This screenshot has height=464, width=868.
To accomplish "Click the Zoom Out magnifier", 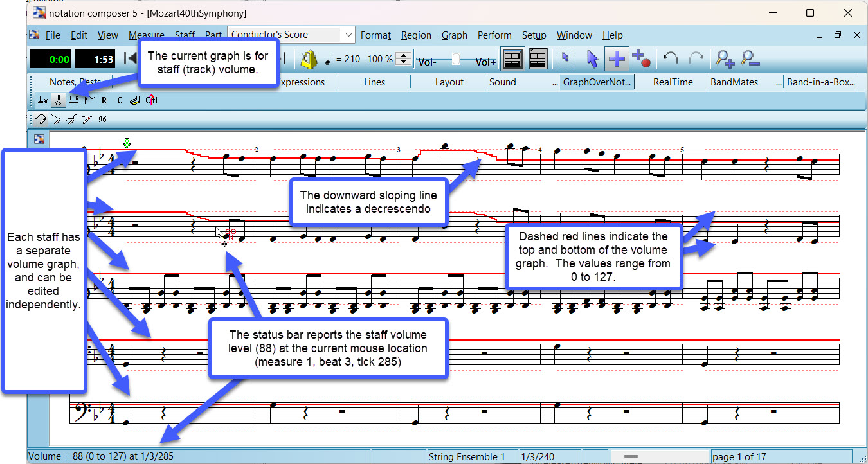I will point(750,59).
